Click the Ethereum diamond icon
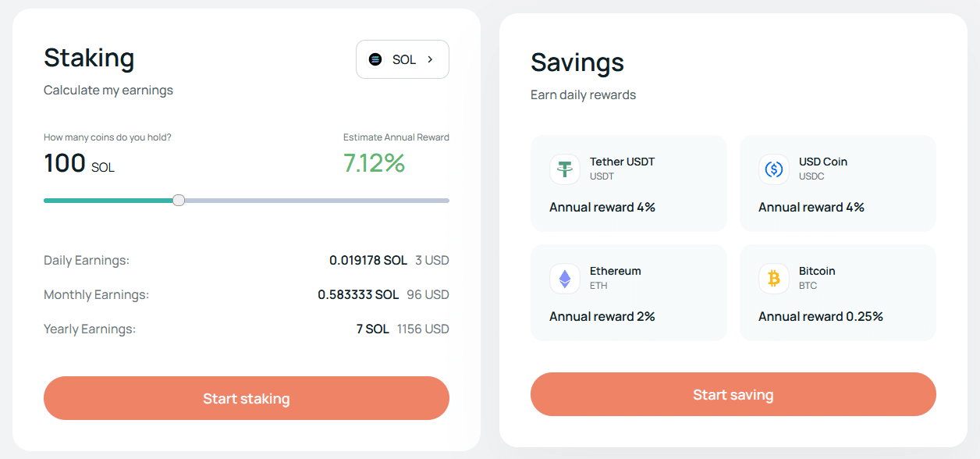Screen dimensions: 980x459 564,278
